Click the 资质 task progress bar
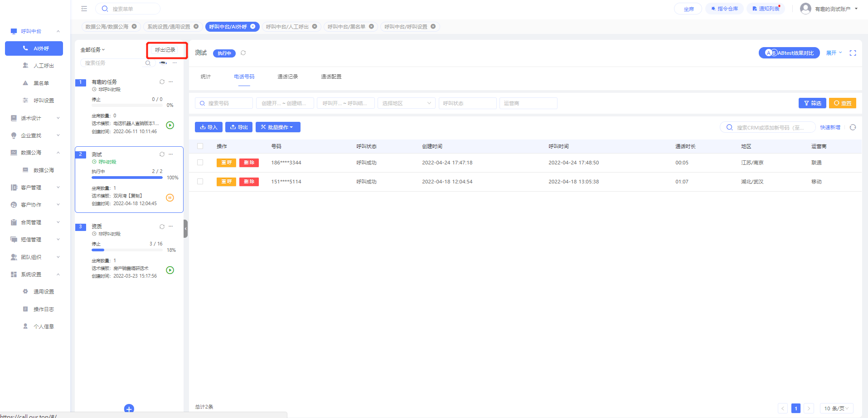Image resolution: width=868 pixels, height=418 pixels. coord(127,250)
